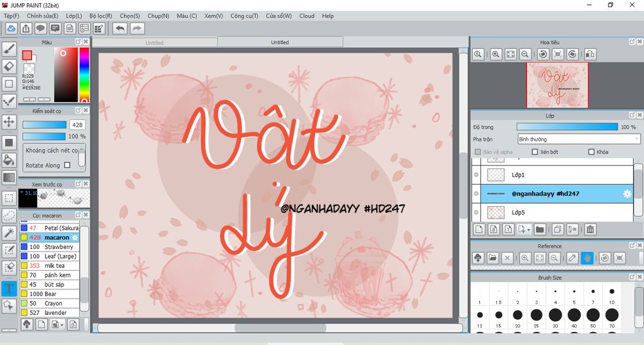Click the cloud save icon in toolbar
The image size is (644, 345).
pos(11,28)
